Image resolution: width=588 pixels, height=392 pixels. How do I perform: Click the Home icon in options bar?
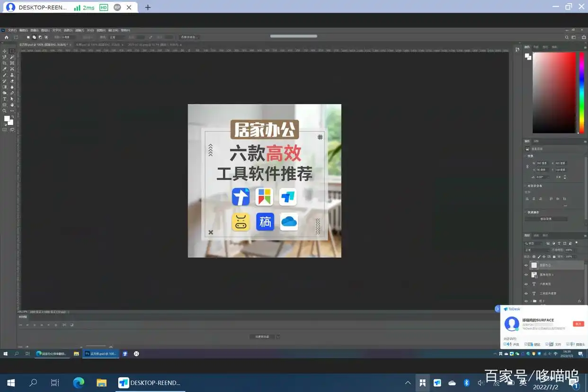(6, 37)
